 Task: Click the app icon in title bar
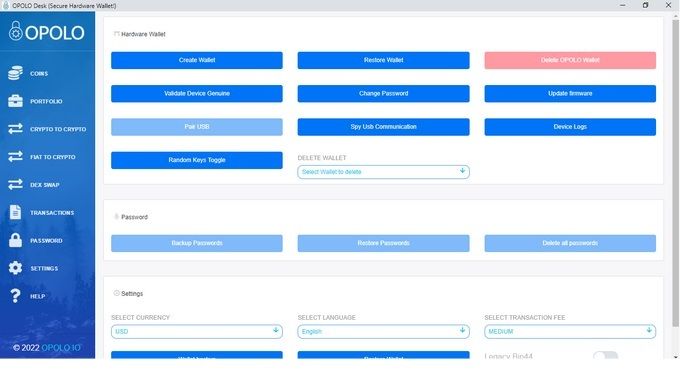click(x=6, y=6)
